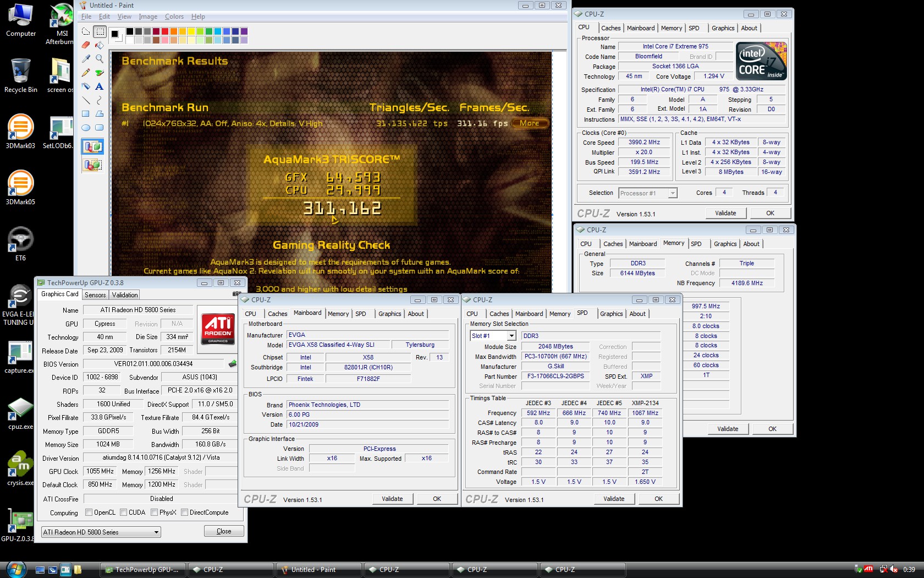Enable the CUDA checkbox in GPU-Z

(x=124, y=512)
